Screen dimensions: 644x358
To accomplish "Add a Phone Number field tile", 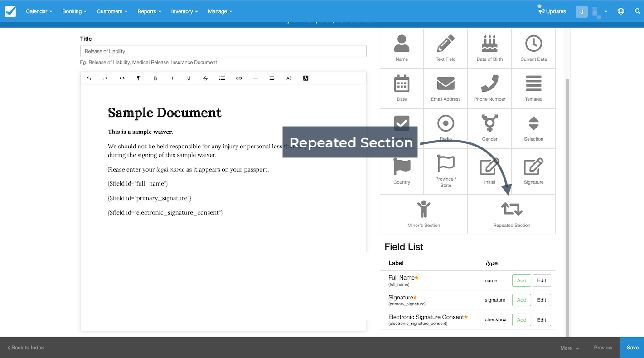I will pos(489,88).
